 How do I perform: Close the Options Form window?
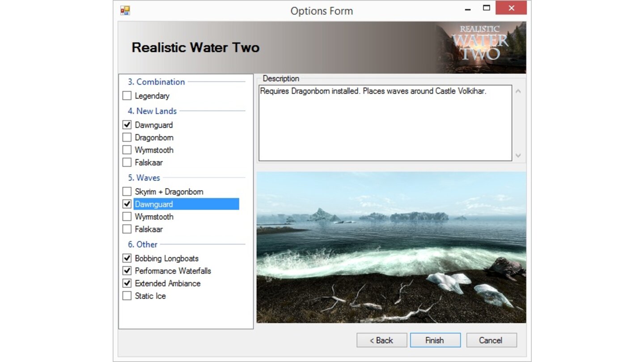click(511, 8)
